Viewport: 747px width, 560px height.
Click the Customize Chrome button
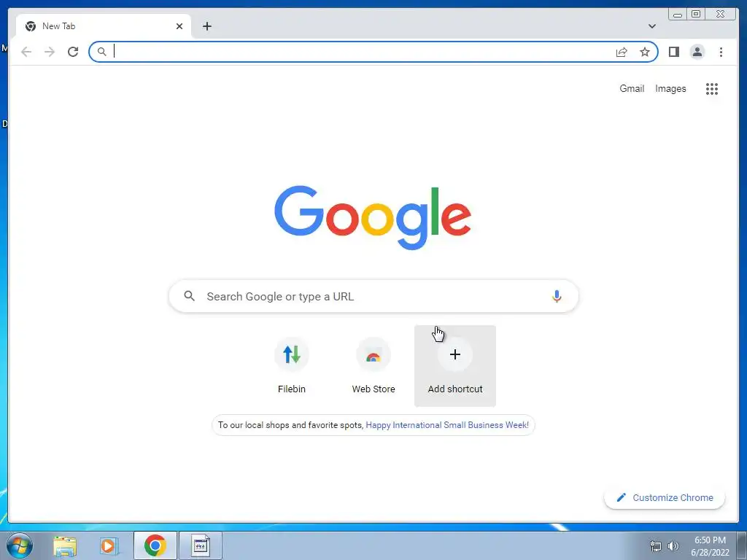(665, 497)
